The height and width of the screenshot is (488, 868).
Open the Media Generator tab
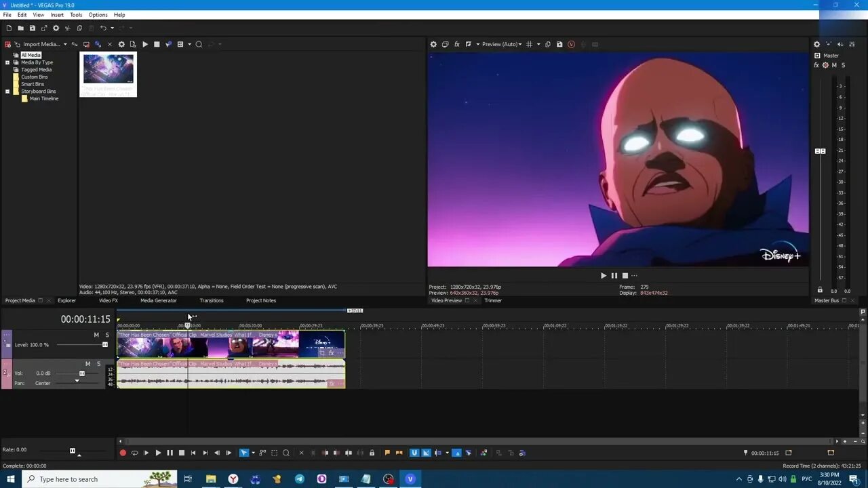(x=159, y=300)
